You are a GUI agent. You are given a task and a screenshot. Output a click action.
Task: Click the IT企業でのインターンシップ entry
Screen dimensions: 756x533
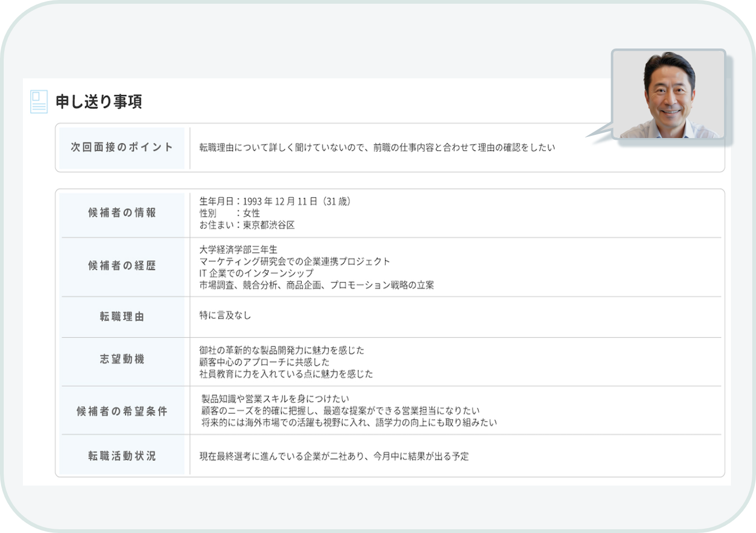pos(256,273)
